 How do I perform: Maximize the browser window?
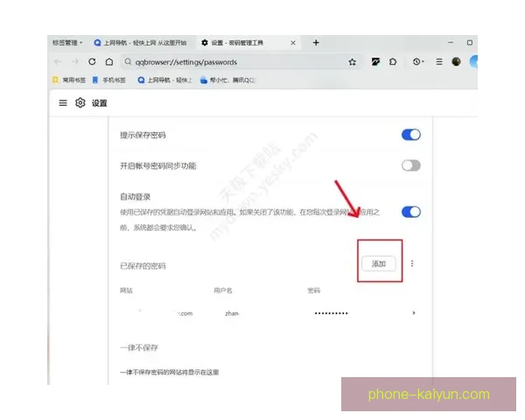(470, 43)
